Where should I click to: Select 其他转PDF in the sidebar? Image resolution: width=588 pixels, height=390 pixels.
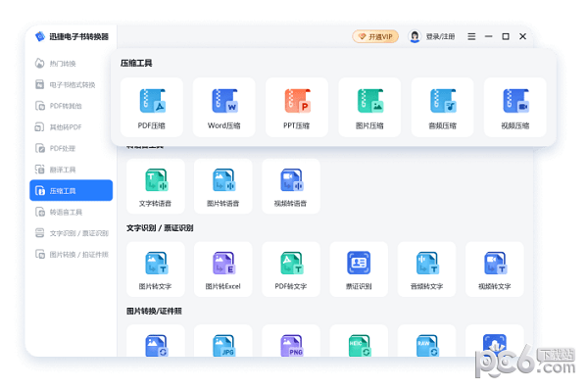(71, 127)
